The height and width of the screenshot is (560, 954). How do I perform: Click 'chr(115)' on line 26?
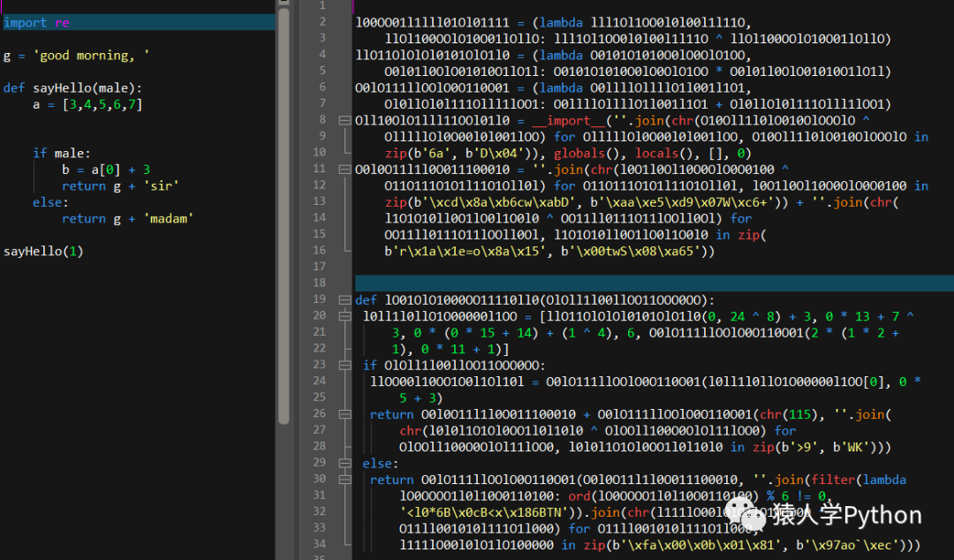coord(789,414)
